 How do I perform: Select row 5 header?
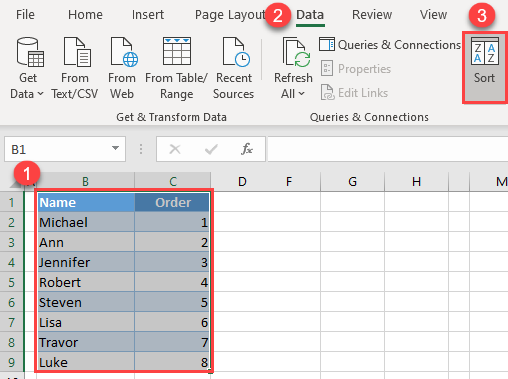coord(12,282)
